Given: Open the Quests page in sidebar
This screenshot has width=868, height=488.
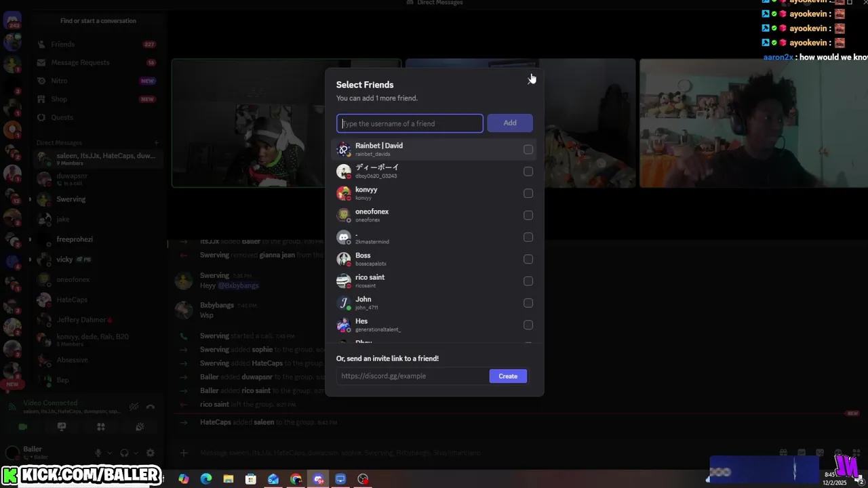Looking at the screenshot, I should [x=98, y=117].
